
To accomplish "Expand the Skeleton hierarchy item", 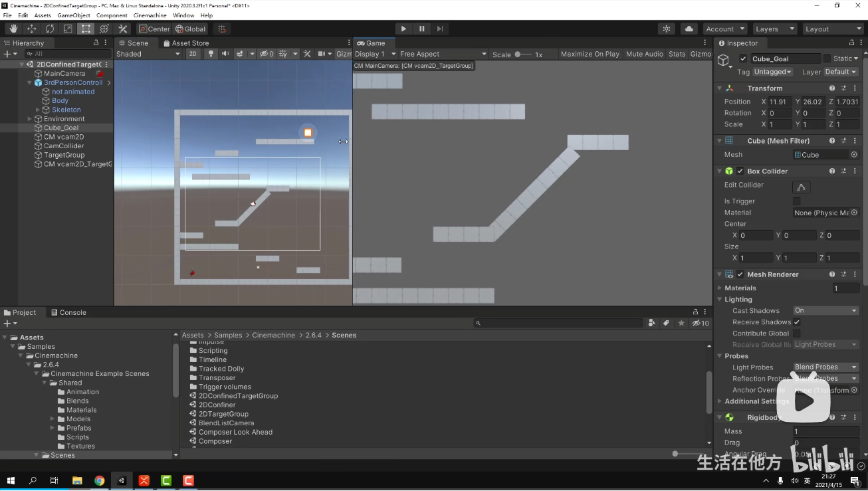I will pos(38,110).
